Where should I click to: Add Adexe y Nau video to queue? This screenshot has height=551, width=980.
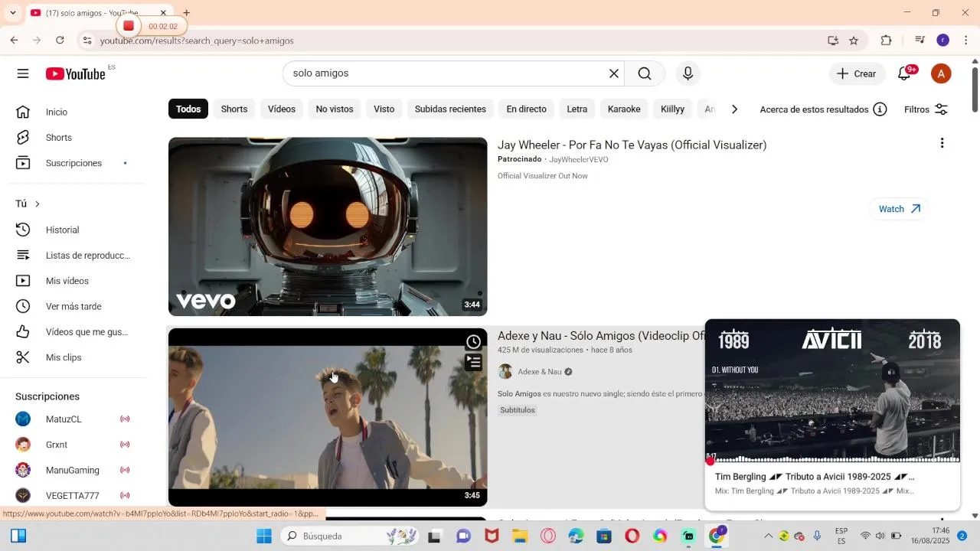[x=474, y=362]
